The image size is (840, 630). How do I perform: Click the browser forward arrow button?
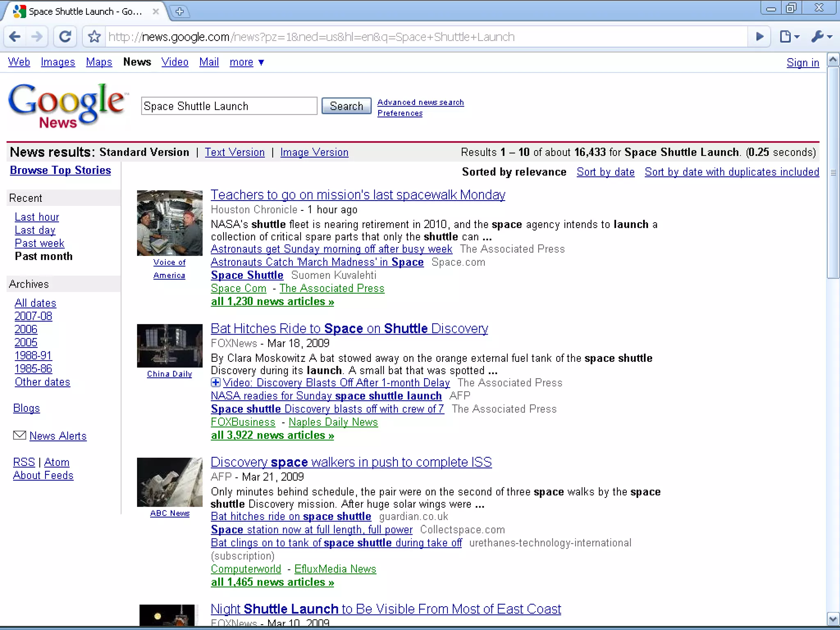[x=37, y=37]
